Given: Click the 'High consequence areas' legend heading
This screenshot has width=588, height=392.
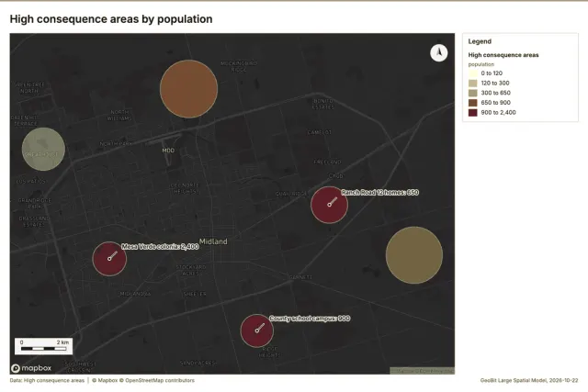Looking at the screenshot, I should (503, 55).
